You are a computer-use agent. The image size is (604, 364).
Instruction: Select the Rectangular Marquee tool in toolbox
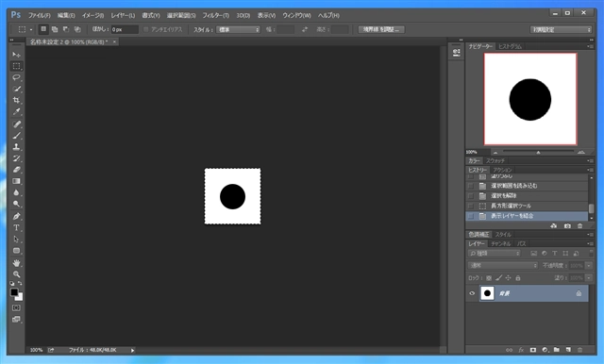pos(16,66)
